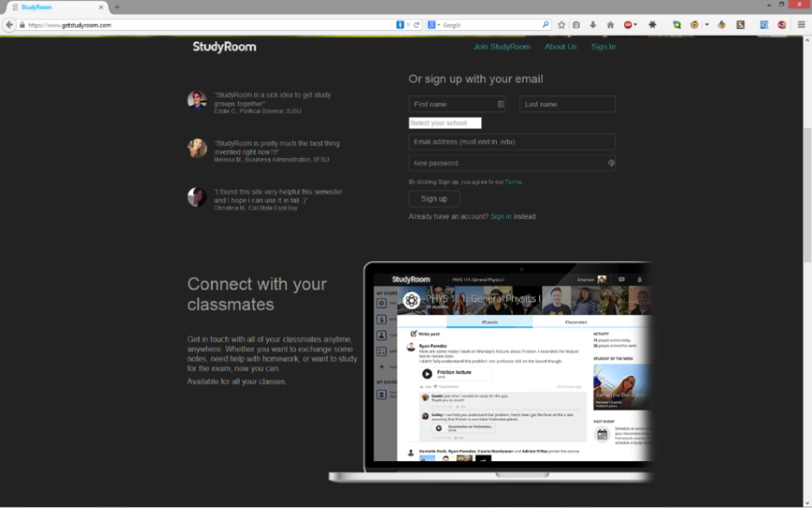The width and height of the screenshot is (812, 508).
Task: Select 'Classmates' tab in laptop screenshot
Action: (575, 322)
